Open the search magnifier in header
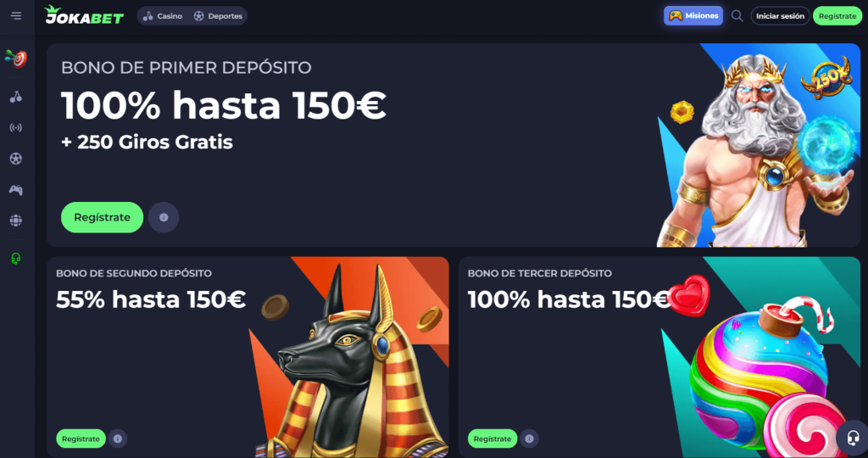The image size is (868, 458). coord(737,16)
